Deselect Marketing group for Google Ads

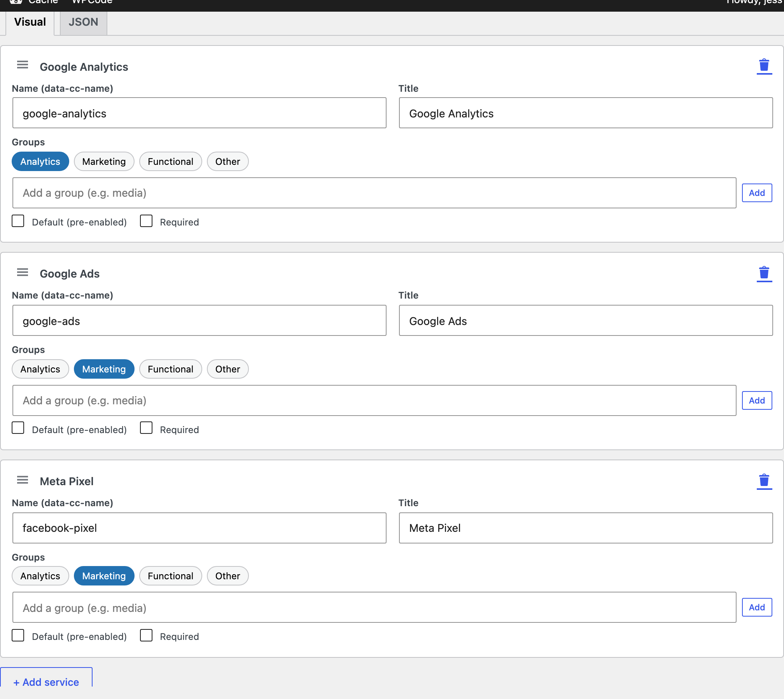pyautogui.click(x=104, y=369)
